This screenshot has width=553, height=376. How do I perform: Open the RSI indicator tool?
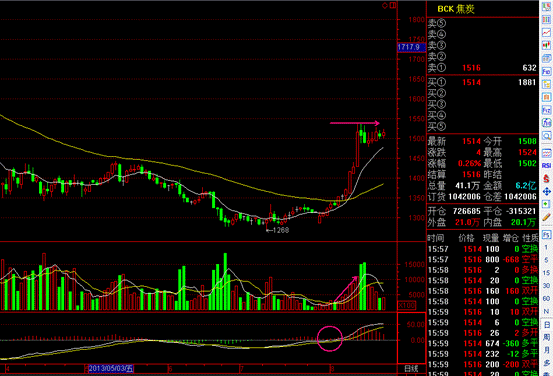pyautogui.click(x=546, y=165)
